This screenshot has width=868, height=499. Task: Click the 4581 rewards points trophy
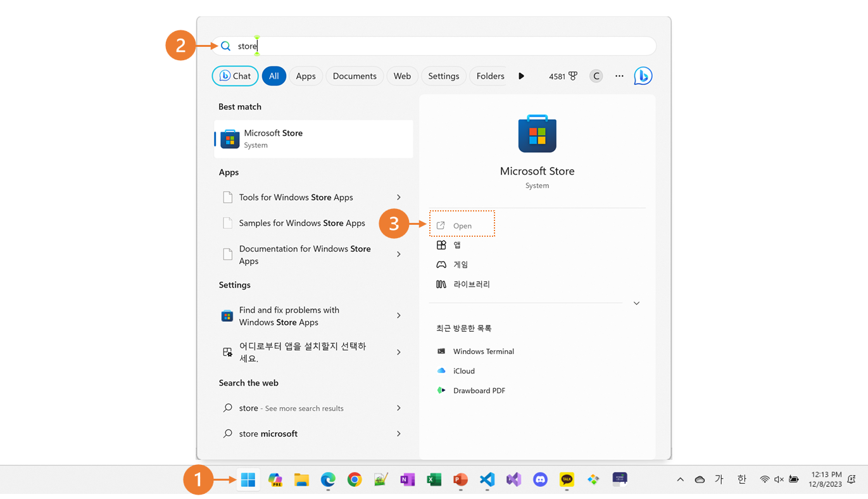[563, 76]
